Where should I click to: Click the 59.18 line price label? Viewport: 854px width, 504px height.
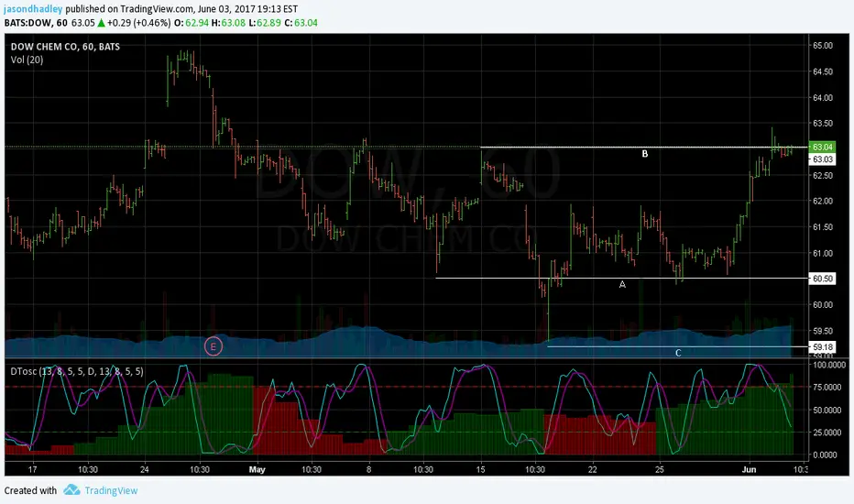tap(822, 346)
